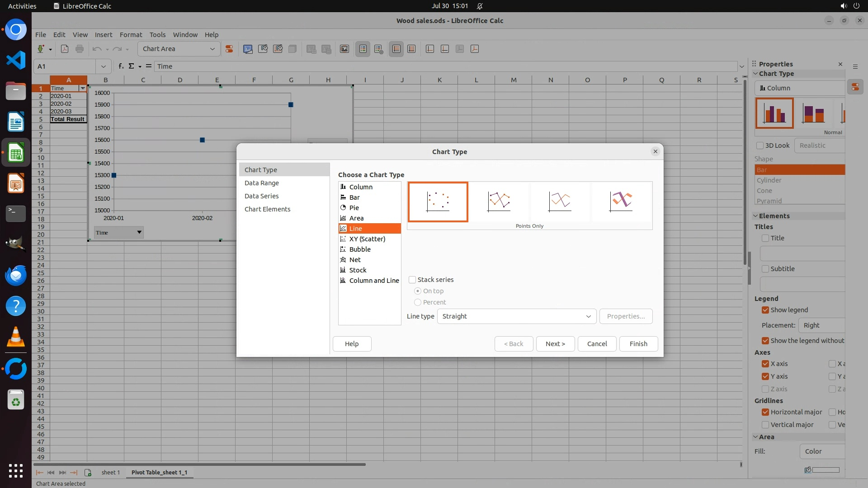Go to the Data Range wizard step

point(262,183)
